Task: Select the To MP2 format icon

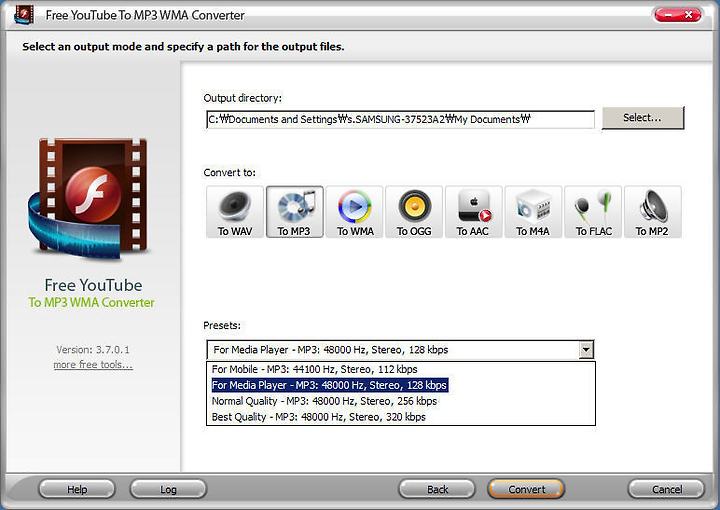Action: click(652, 212)
